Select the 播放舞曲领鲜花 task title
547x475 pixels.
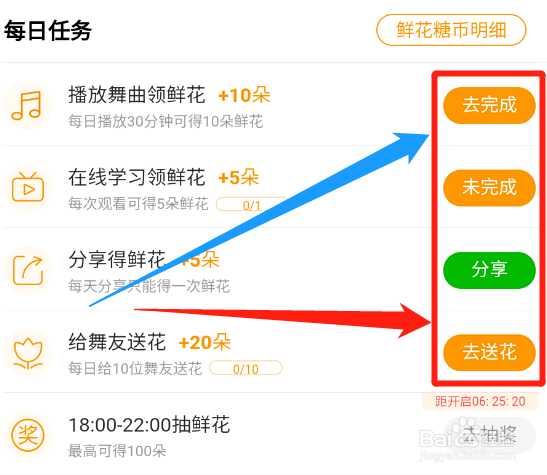coord(136,95)
